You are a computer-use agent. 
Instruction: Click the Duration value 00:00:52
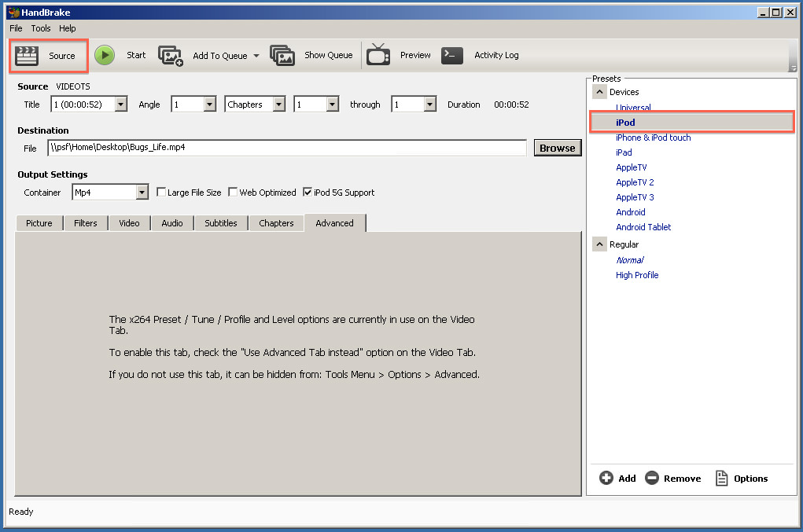pyautogui.click(x=511, y=105)
